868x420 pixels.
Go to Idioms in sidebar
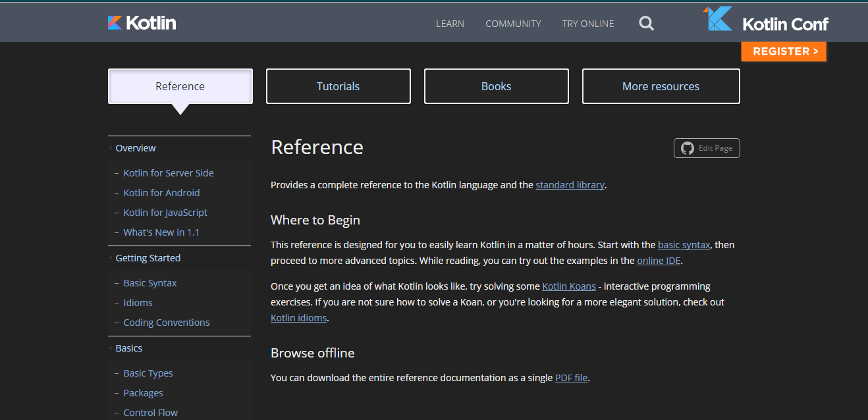pos(138,303)
